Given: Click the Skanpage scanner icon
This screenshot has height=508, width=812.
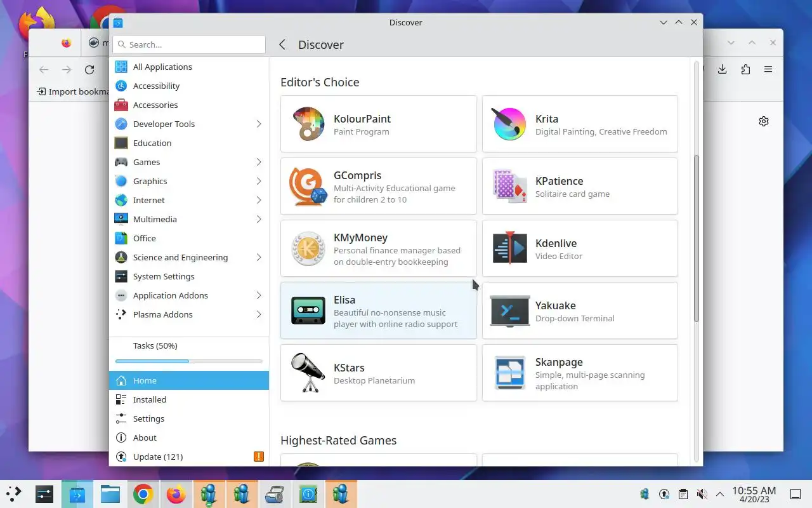Looking at the screenshot, I should click(510, 373).
